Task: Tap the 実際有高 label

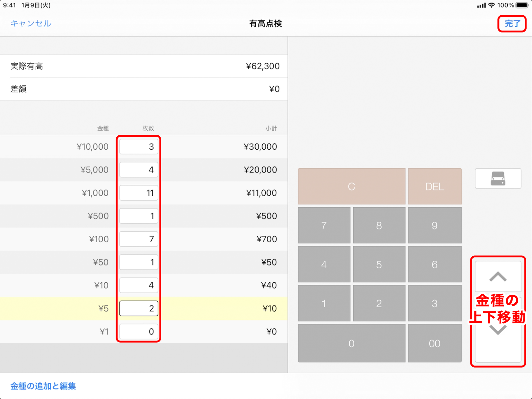Action: click(x=27, y=66)
